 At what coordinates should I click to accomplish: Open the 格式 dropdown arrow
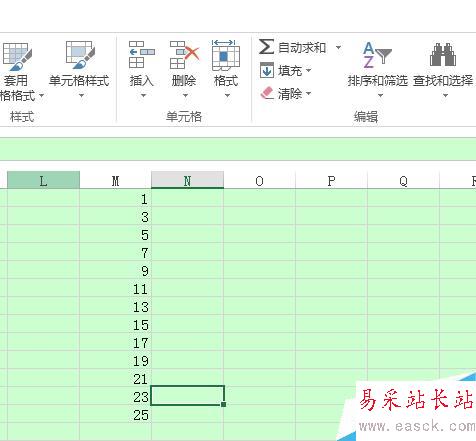227,96
